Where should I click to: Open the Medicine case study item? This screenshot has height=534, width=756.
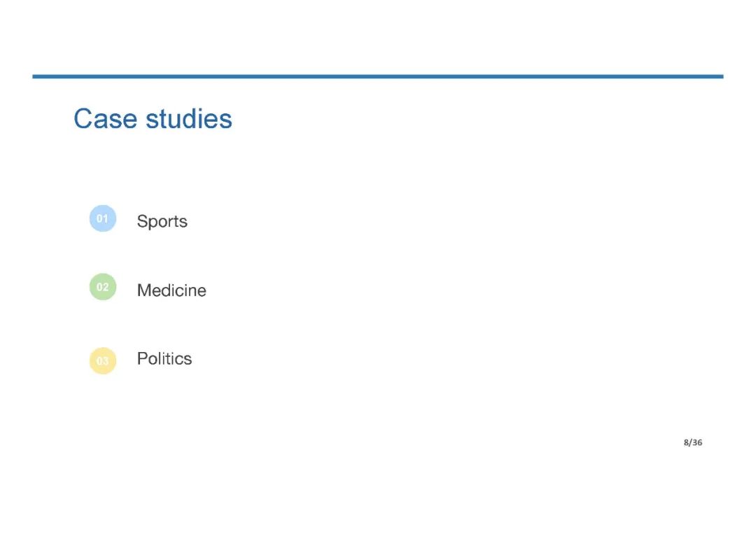[x=171, y=290]
